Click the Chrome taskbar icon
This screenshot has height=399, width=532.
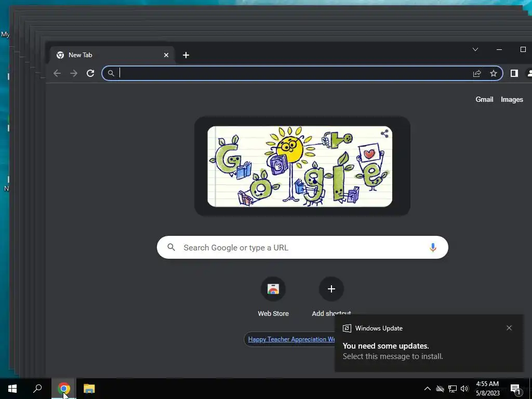[x=64, y=389]
